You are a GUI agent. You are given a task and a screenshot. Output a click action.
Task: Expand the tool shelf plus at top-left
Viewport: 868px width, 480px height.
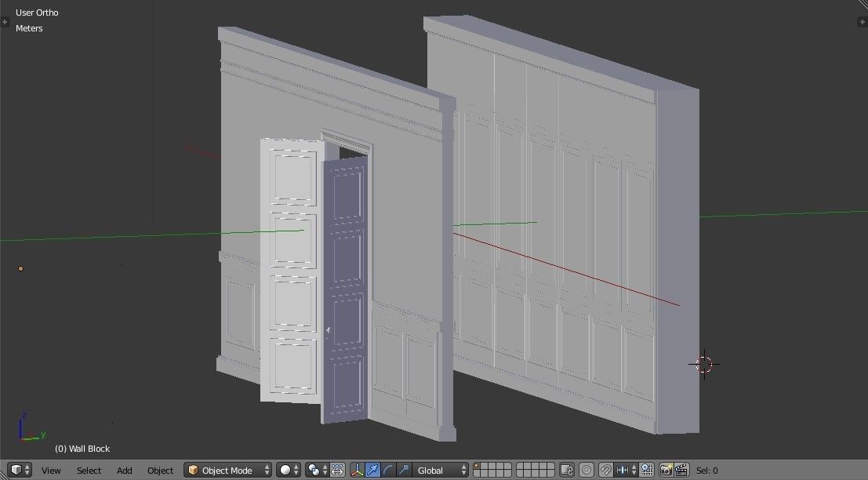pos(5,22)
